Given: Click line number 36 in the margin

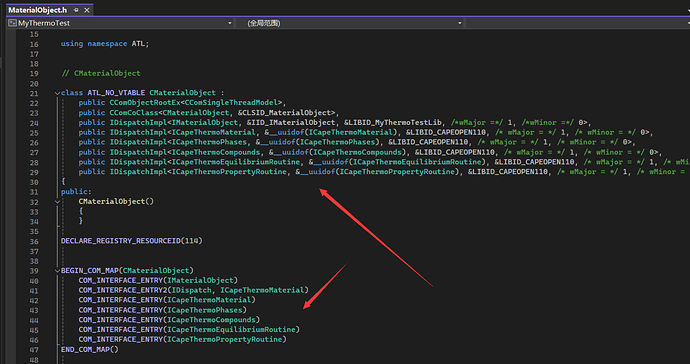Looking at the screenshot, I should point(34,241).
